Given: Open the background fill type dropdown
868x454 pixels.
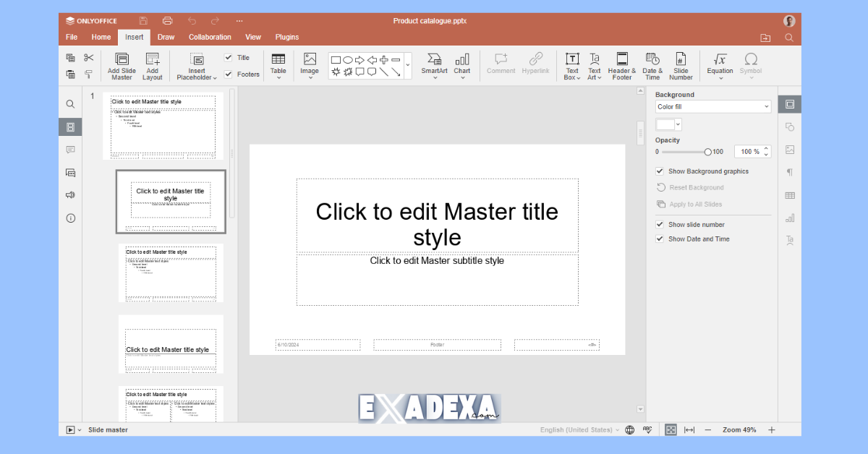Looking at the screenshot, I should (x=712, y=106).
